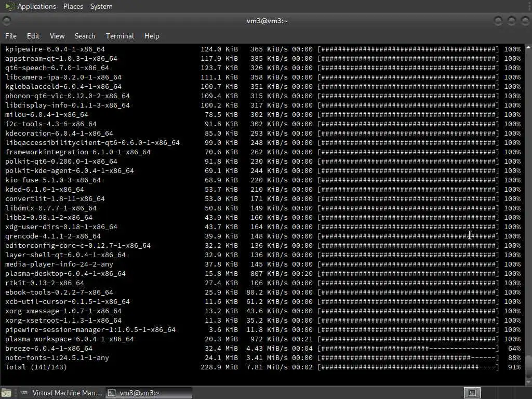Click the kglobalacceld-6.0.4-1-x86_64 line

pyautogui.click(x=263, y=87)
